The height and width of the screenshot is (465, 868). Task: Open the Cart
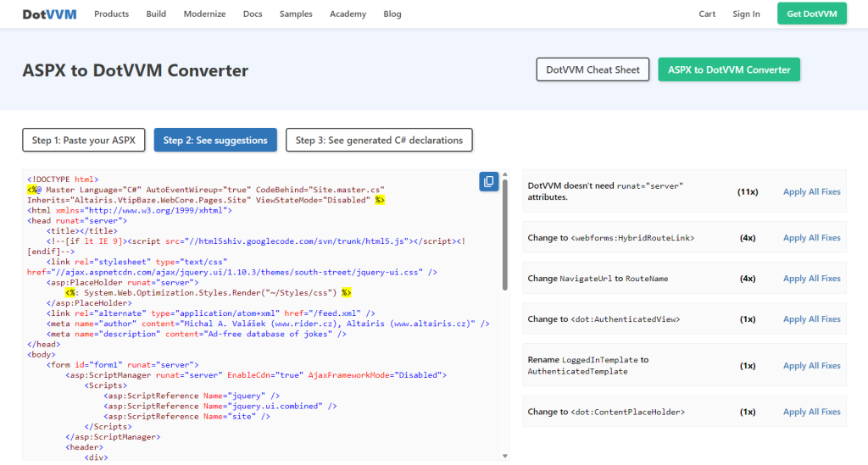707,14
